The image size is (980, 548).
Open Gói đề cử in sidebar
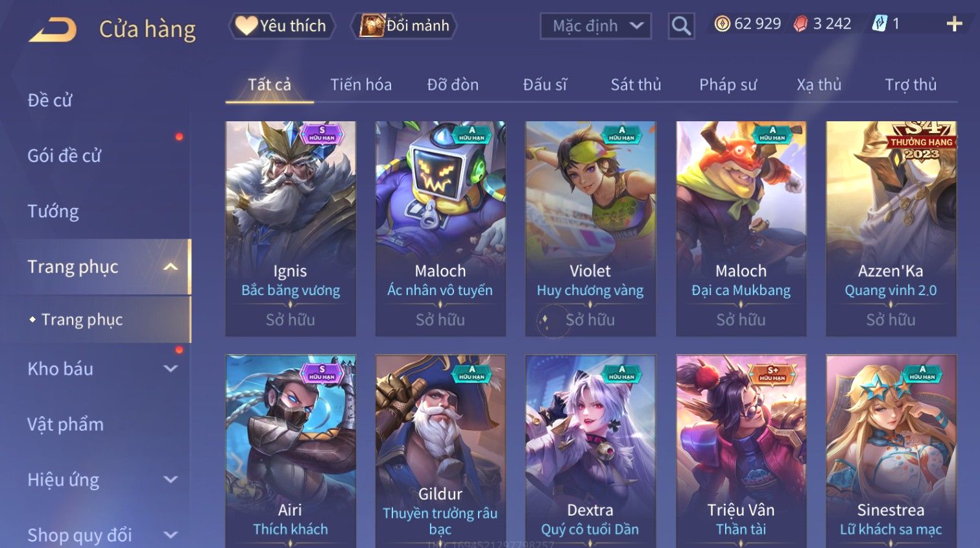[65, 156]
